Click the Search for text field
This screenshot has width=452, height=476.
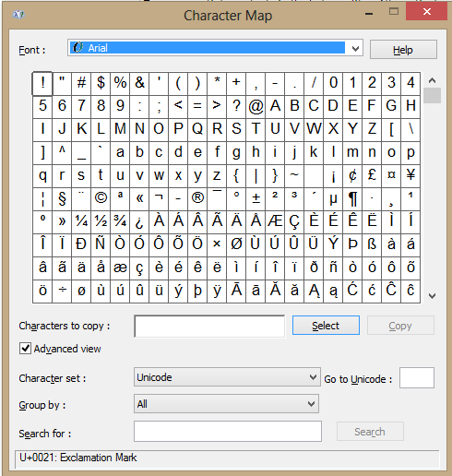tap(228, 432)
